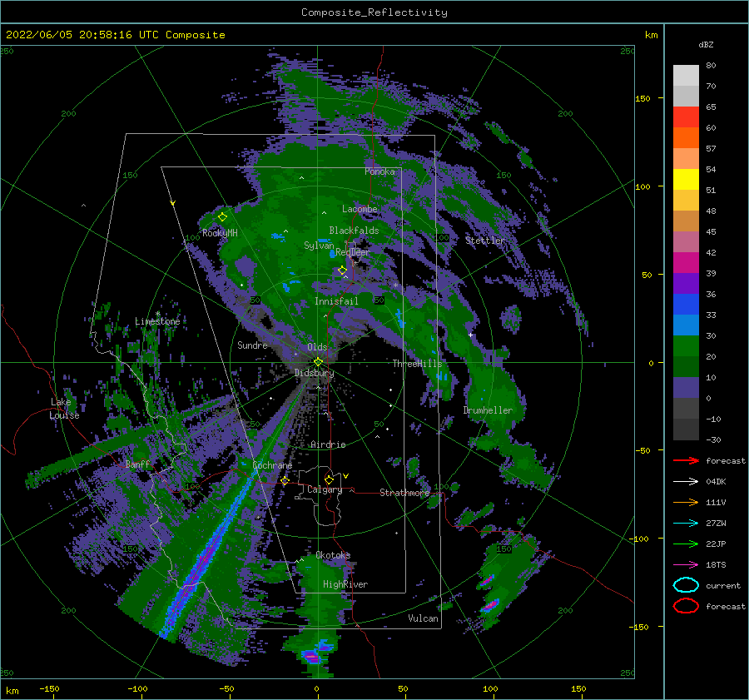Click the upper magenta storm cell below Strathmore
The width and height of the screenshot is (749, 700).
point(487,580)
